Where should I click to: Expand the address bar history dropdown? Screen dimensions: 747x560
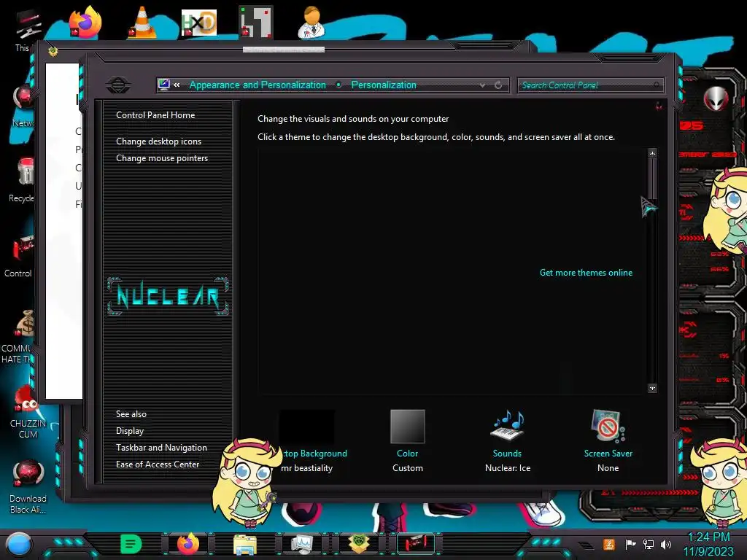tap(482, 85)
